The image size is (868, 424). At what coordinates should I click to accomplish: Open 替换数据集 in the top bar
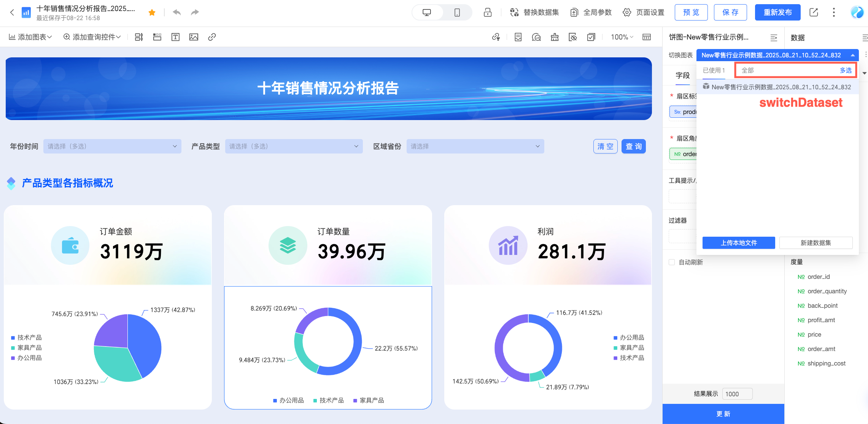click(534, 13)
